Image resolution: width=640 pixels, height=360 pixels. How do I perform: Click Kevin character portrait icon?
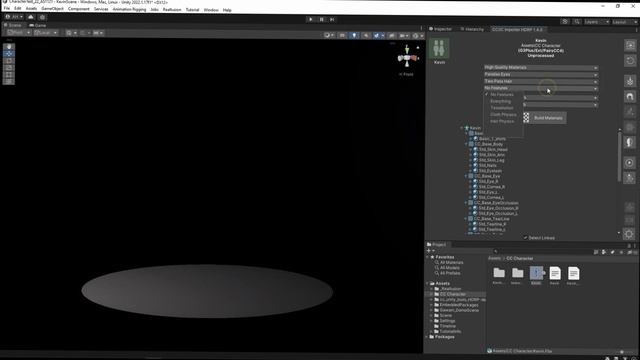click(439, 49)
